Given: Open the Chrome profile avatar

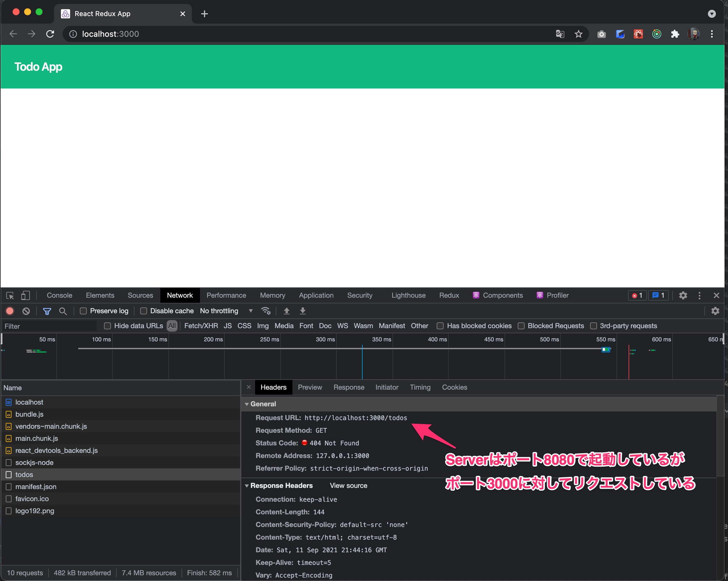Looking at the screenshot, I should (x=693, y=34).
